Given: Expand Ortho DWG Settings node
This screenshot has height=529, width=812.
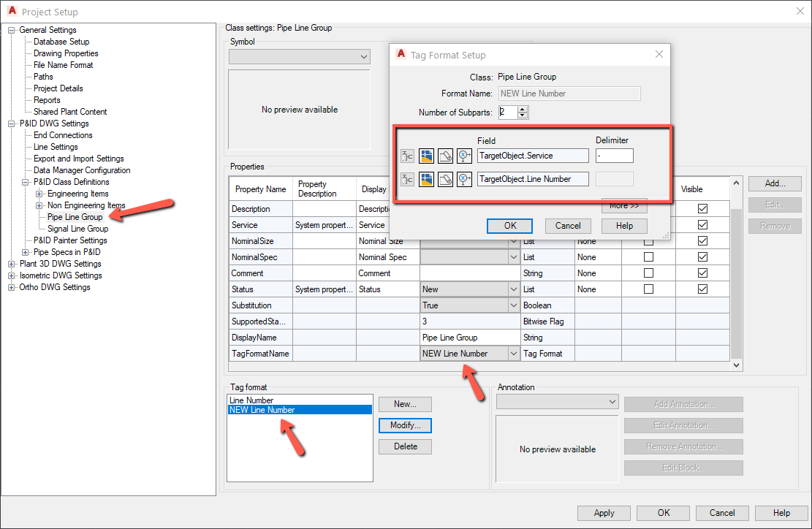Looking at the screenshot, I should (x=12, y=287).
